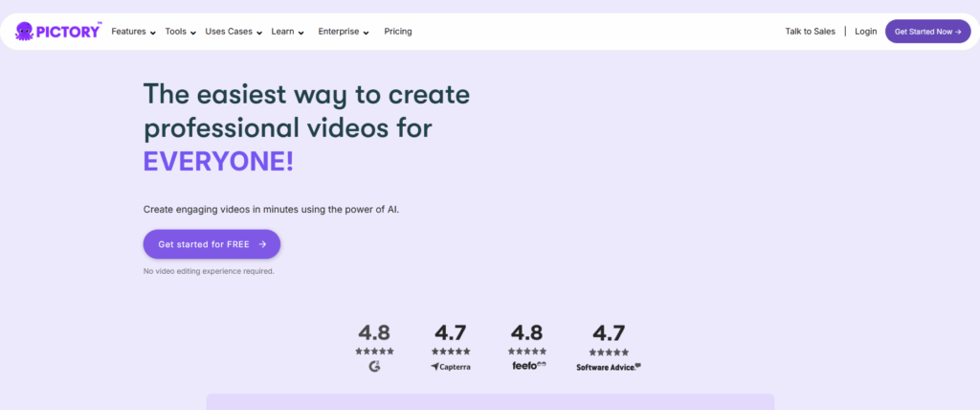Image resolution: width=980 pixels, height=410 pixels.
Task: Click the 4.8 rating above feefo
Action: click(527, 332)
